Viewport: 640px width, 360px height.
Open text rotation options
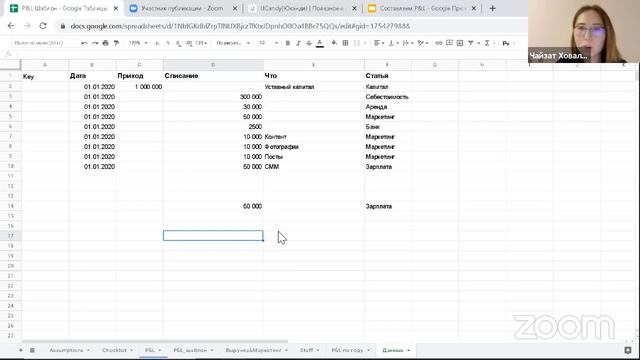(x=423, y=43)
